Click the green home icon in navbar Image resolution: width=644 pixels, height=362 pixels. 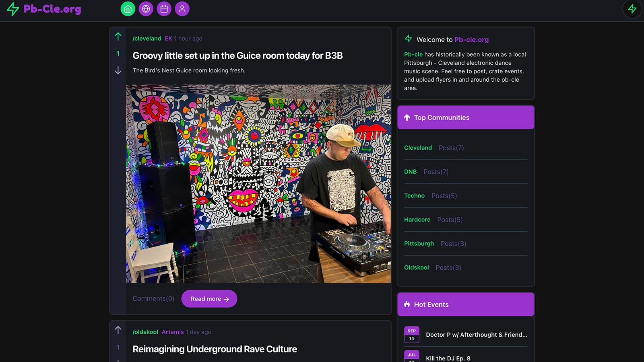pos(128,9)
